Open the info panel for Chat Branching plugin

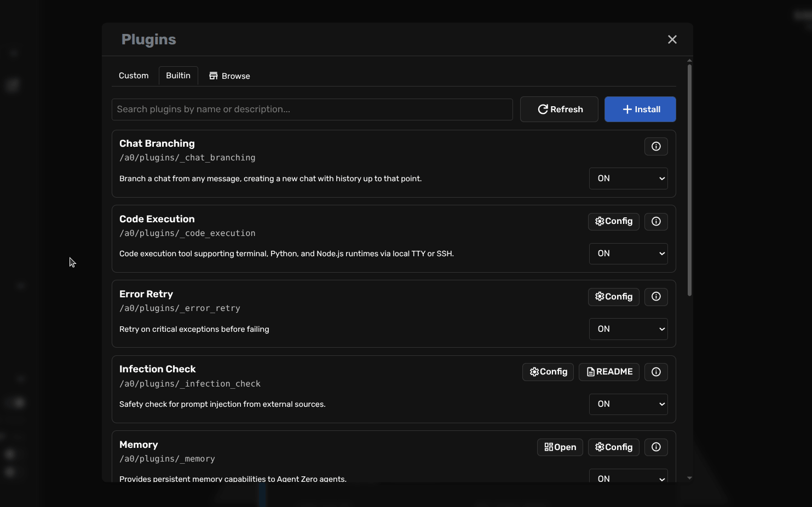point(656,146)
